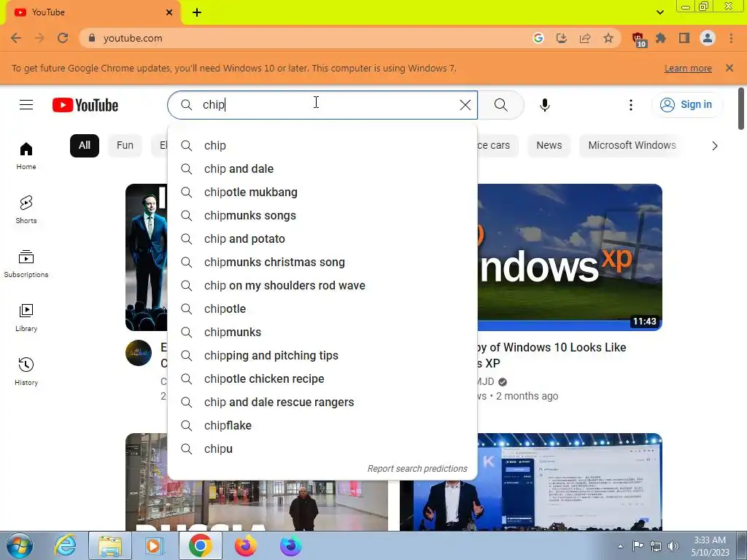Show more category chips with right arrow
Image resolution: width=747 pixels, height=560 pixels.
click(x=714, y=146)
